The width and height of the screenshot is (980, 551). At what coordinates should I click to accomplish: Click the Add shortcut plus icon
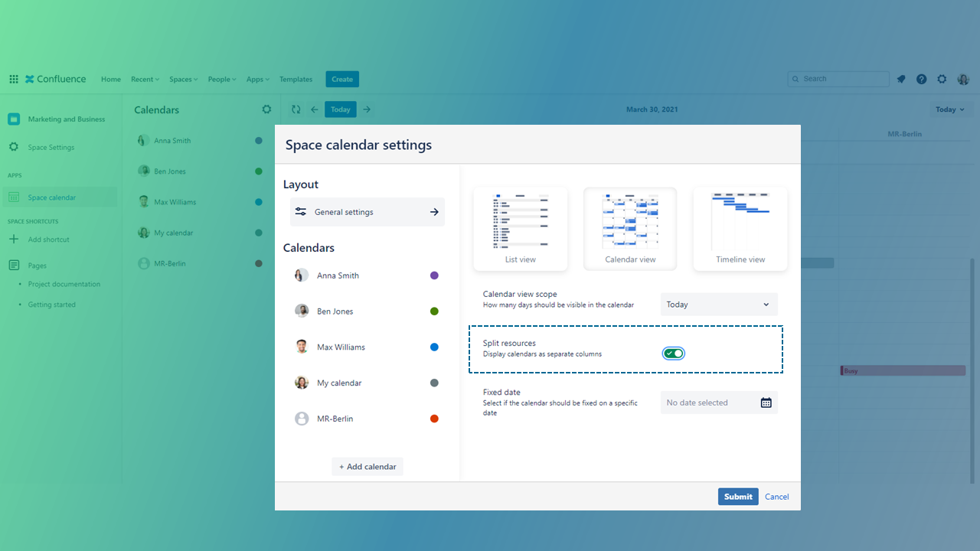(15, 239)
